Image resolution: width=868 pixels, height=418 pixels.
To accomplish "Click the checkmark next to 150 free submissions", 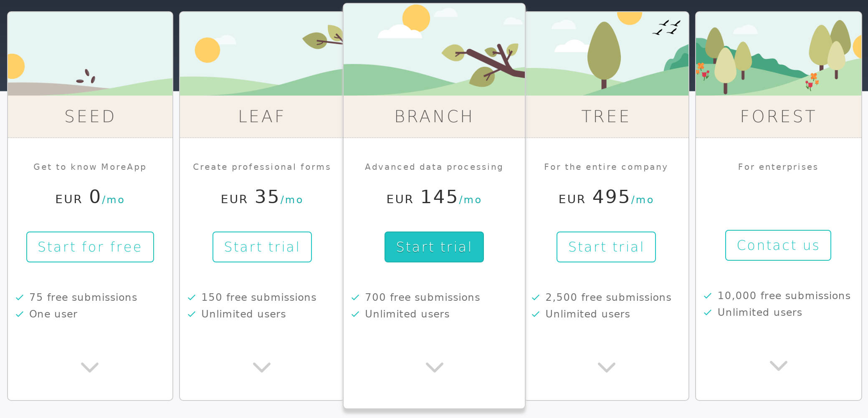I will [192, 297].
